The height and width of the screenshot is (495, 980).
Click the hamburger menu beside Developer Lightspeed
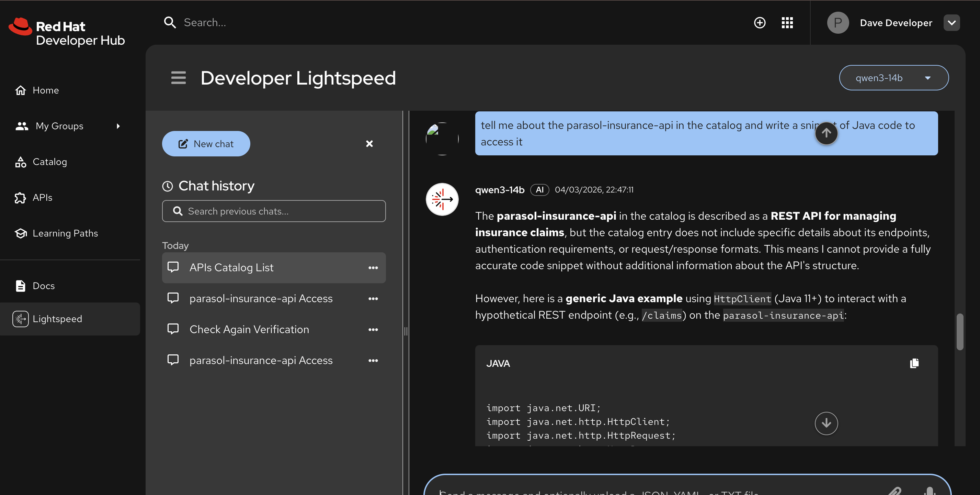pyautogui.click(x=179, y=78)
